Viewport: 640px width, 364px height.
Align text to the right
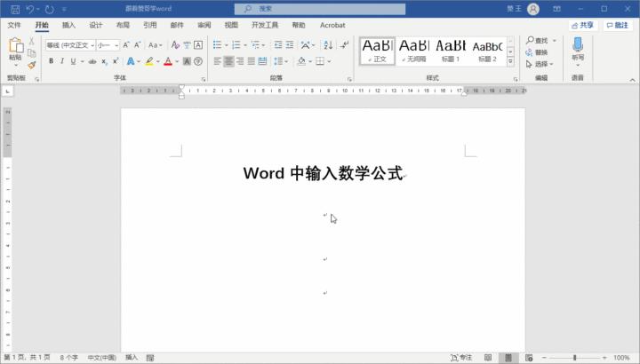coord(240,61)
